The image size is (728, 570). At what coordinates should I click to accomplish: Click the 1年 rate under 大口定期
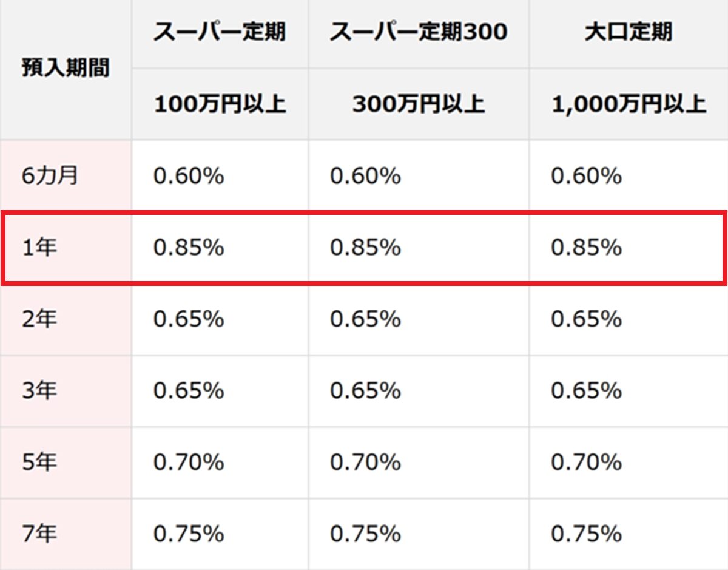(586, 248)
